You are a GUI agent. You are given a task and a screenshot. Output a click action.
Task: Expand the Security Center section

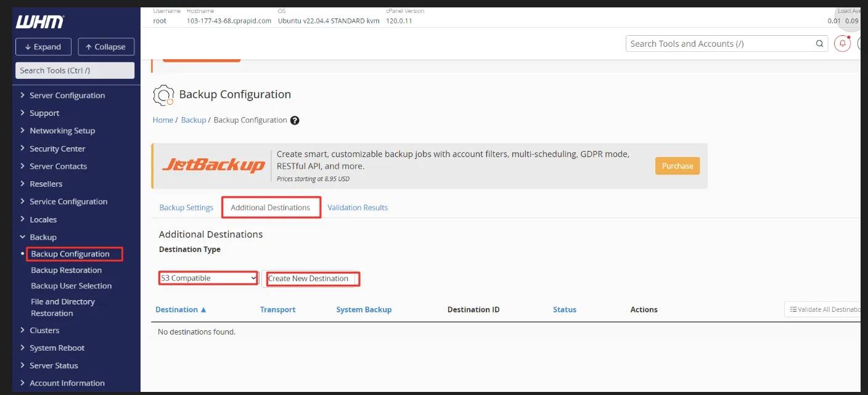(x=57, y=149)
